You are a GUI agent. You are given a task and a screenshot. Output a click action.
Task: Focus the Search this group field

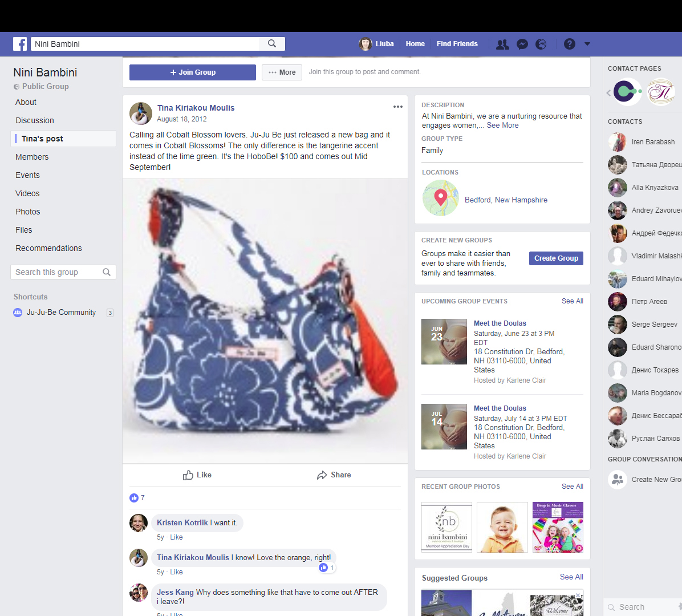click(x=63, y=272)
